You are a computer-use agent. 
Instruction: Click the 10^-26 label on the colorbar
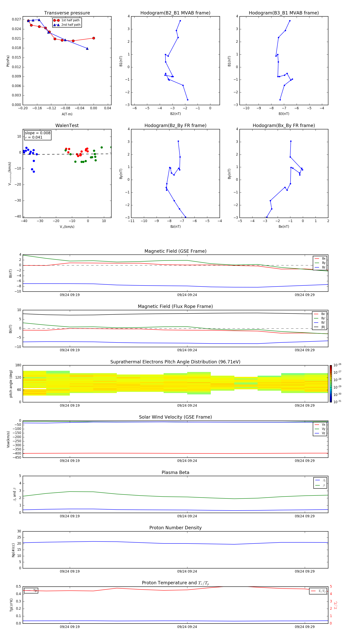click(x=337, y=365)
